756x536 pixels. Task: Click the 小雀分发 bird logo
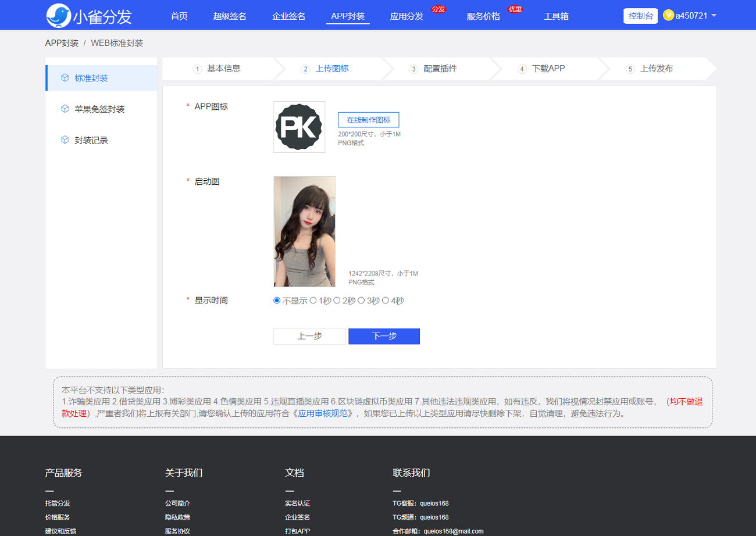[x=59, y=16]
